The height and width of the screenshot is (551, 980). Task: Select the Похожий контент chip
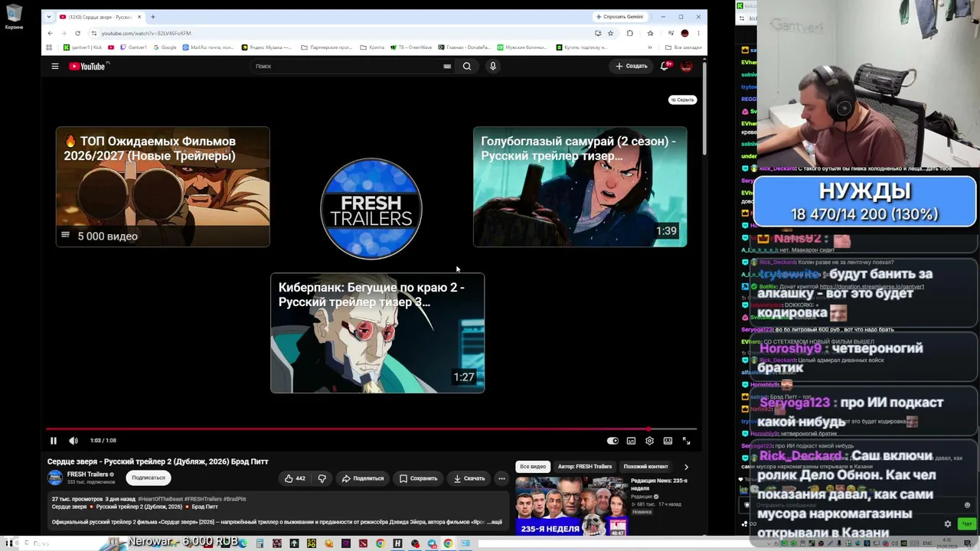pyautogui.click(x=645, y=466)
